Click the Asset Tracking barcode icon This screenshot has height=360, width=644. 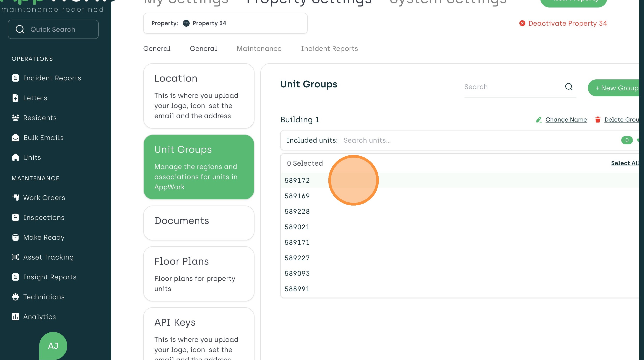(x=15, y=257)
